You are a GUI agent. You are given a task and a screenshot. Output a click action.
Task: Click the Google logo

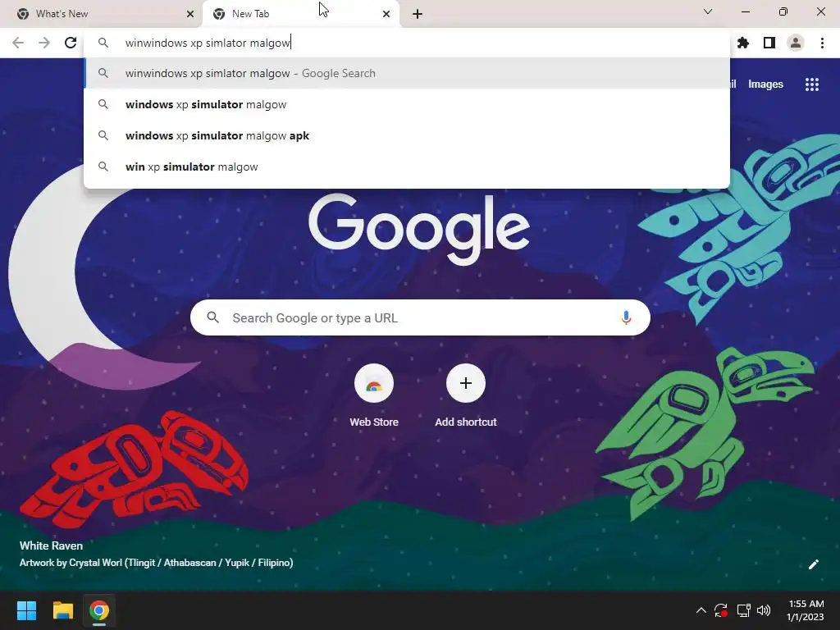(419, 229)
